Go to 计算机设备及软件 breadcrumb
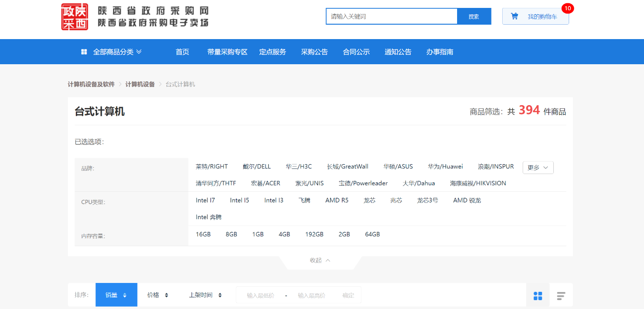644x309 pixels. 91,84
